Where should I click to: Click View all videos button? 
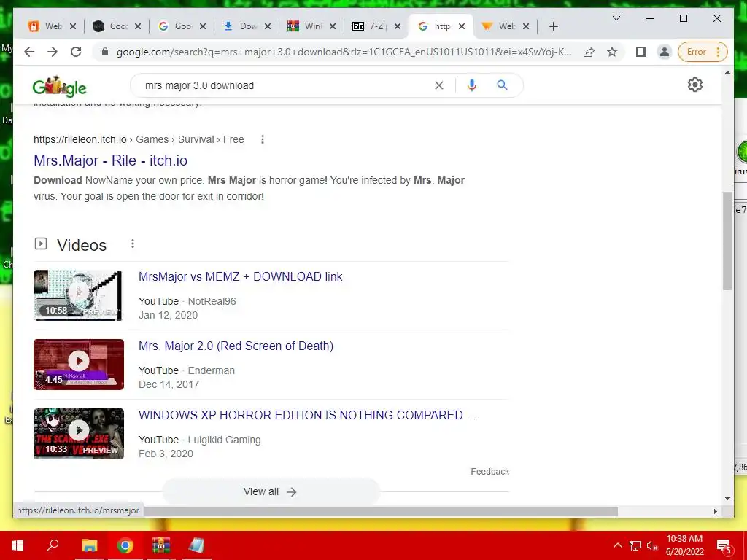pos(271,492)
